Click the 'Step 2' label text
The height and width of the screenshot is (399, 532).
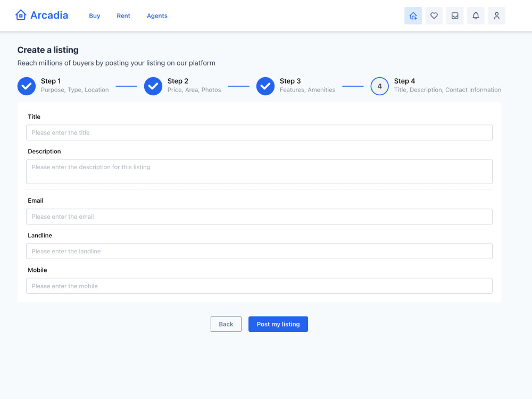coord(178,81)
